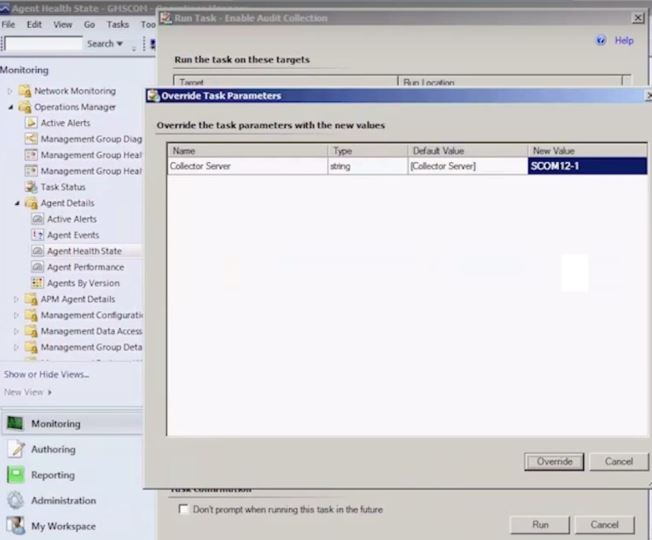
Task: Open the Tasks menu
Action: pyautogui.click(x=118, y=24)
